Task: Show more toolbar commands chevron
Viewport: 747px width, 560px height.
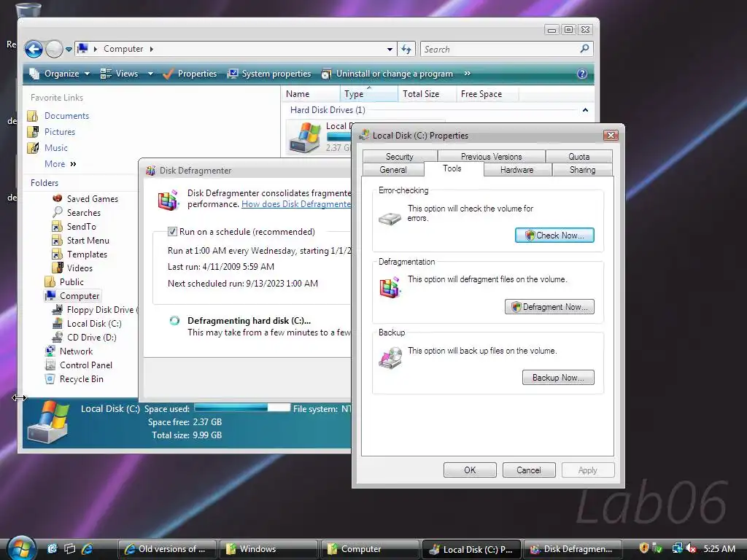Action: tap(468, 74)
